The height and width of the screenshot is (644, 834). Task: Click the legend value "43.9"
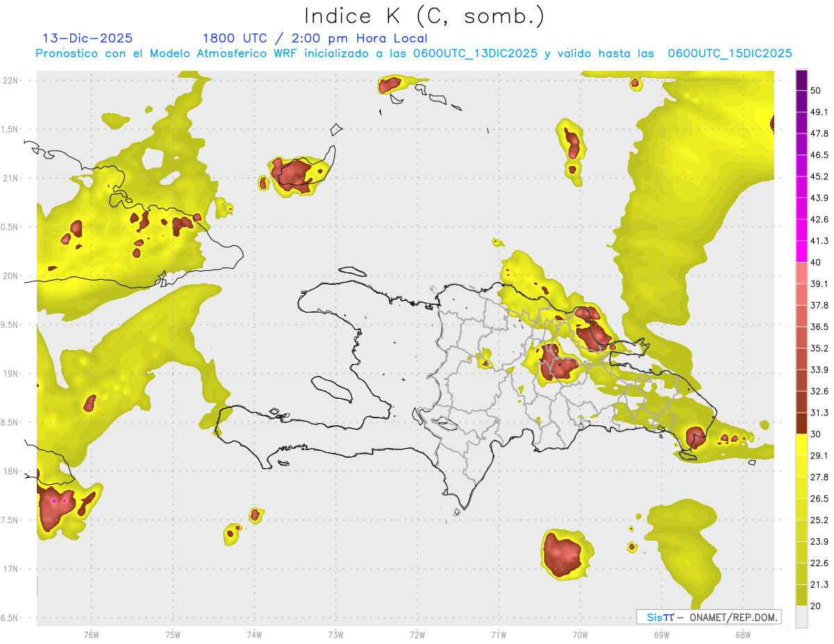click(x=819, y=198)
